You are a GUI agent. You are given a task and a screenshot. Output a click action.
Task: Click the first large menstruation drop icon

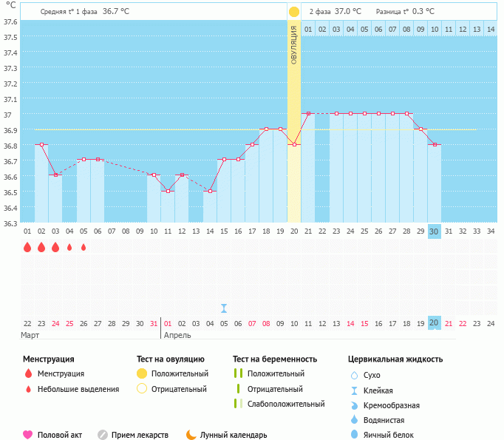coord(27,248)
